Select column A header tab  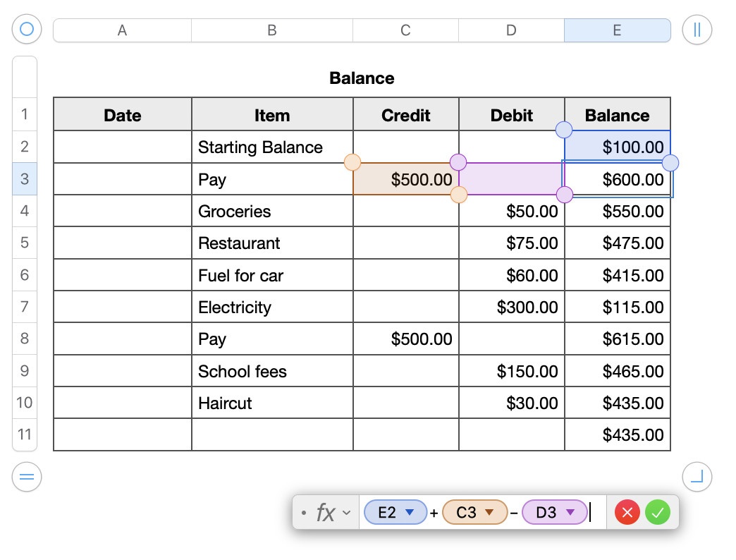point(122,30)
